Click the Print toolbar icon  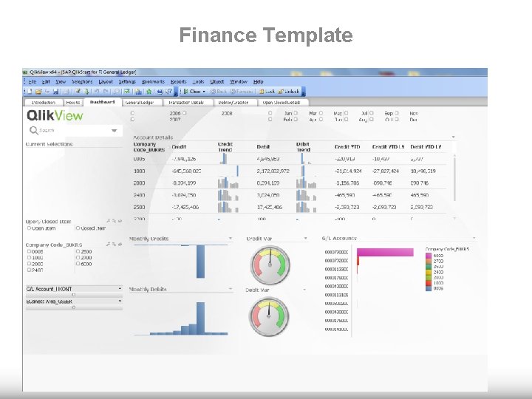66,92
